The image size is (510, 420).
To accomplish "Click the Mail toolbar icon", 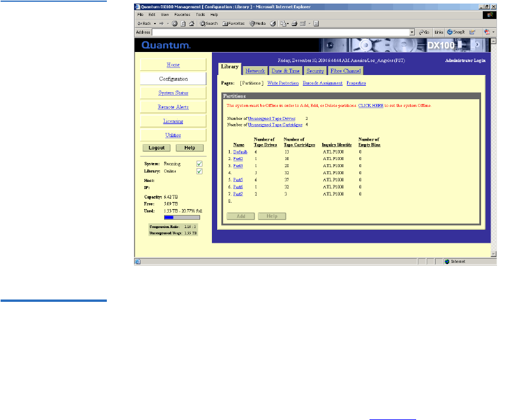I will pyautogui.click(x=283, y=24).
